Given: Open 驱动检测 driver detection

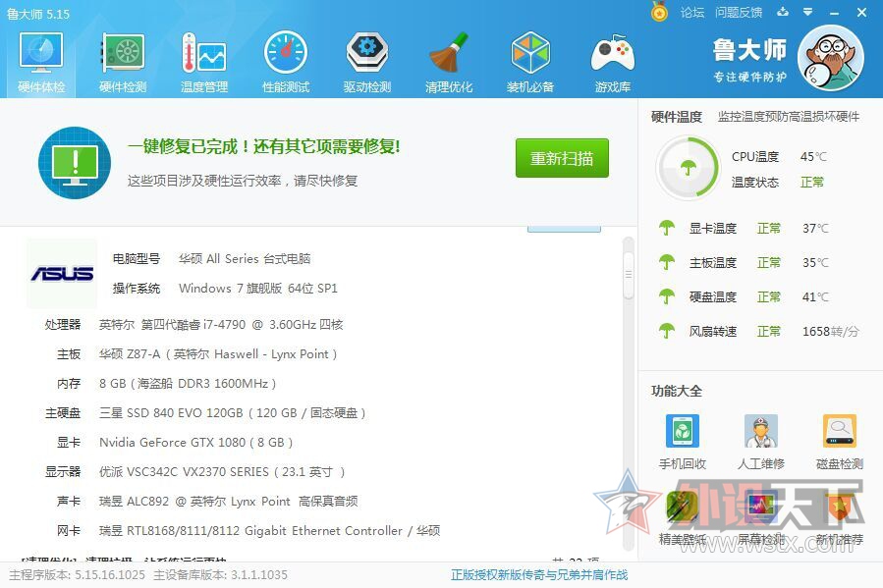Looking at the screenshot, I should point(367,62).
